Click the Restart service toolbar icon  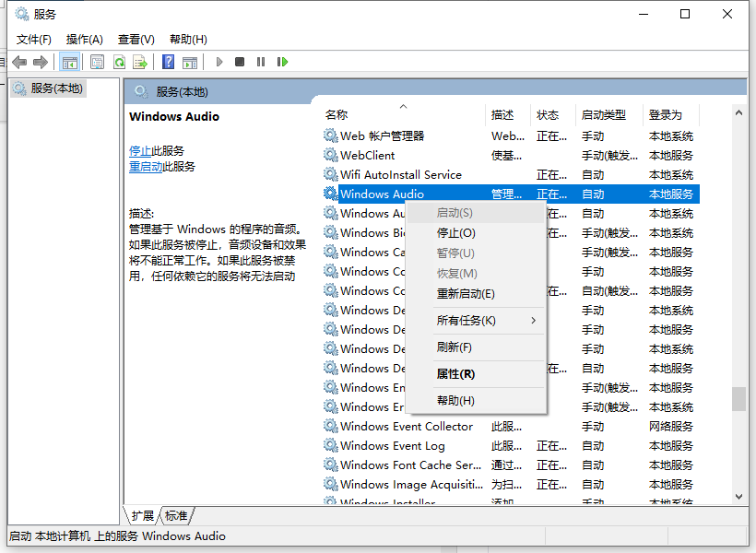[283, 62]
